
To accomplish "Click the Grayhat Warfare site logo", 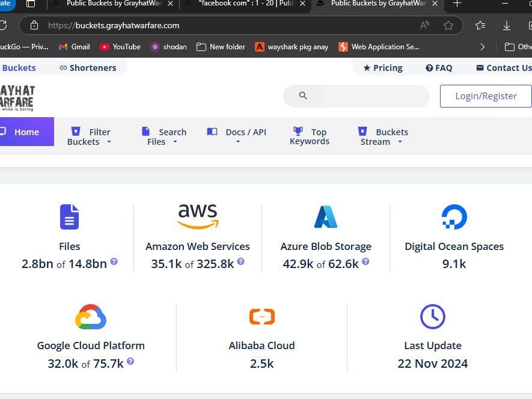I will 17,98.
